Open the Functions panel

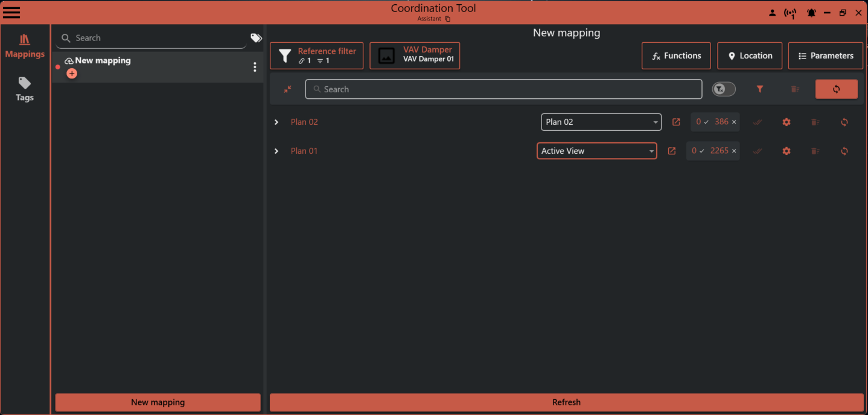click(676, 55)
